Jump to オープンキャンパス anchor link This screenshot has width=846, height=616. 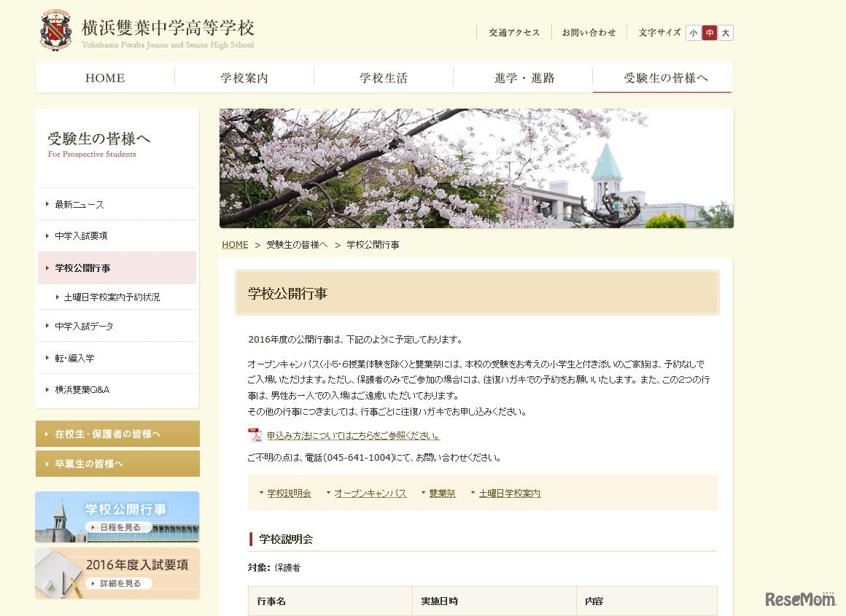click(370, 493)
